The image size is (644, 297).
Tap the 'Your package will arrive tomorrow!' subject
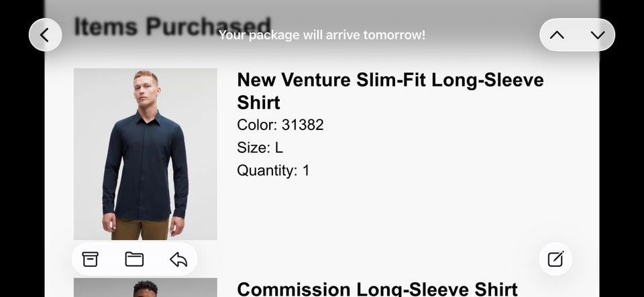click(x=321, y=35)
